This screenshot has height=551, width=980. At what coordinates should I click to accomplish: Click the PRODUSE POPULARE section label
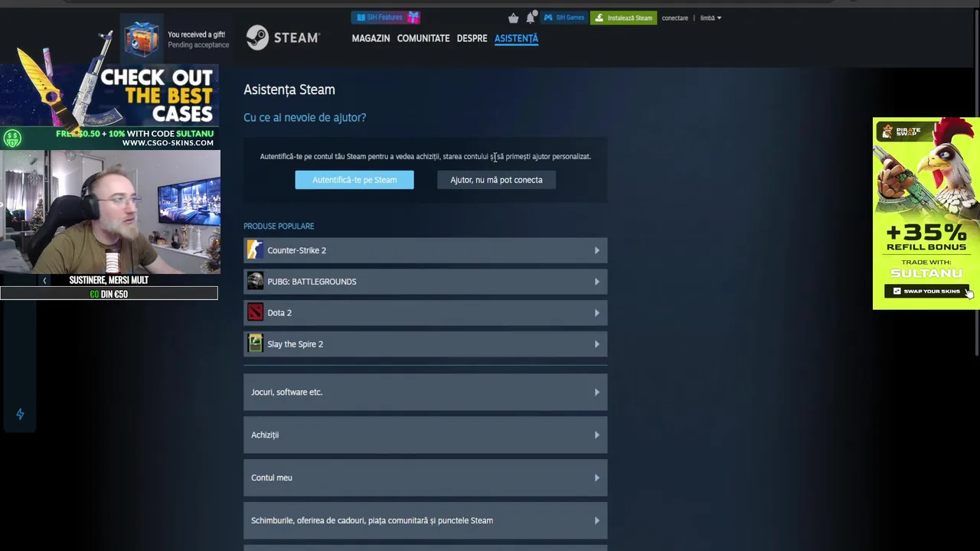point(279,226)
